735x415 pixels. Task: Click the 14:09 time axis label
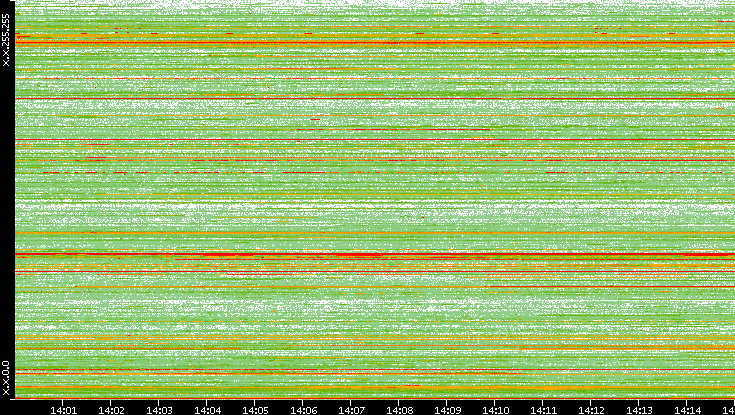pyautogui.click(x=447, y=410)
